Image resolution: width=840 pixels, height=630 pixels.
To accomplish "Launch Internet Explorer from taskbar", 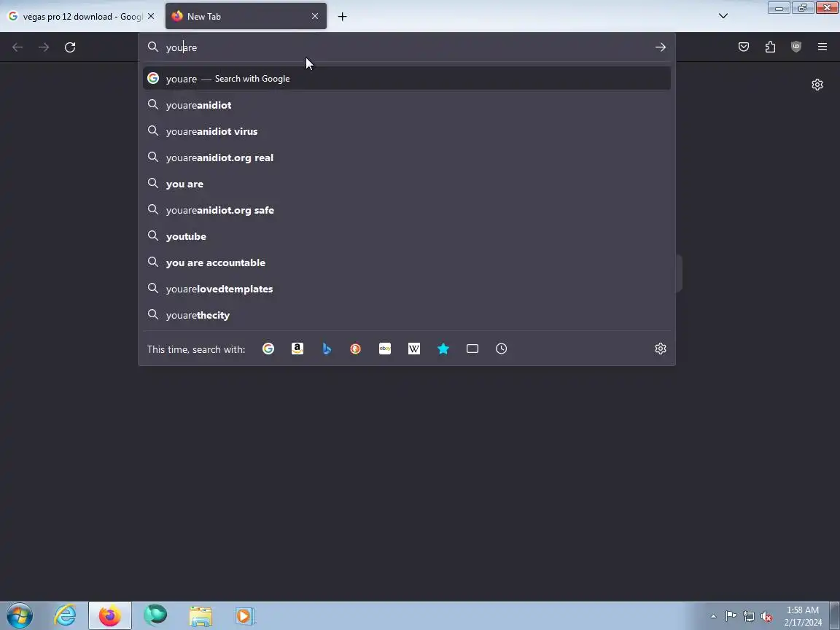I will point(66,616).
